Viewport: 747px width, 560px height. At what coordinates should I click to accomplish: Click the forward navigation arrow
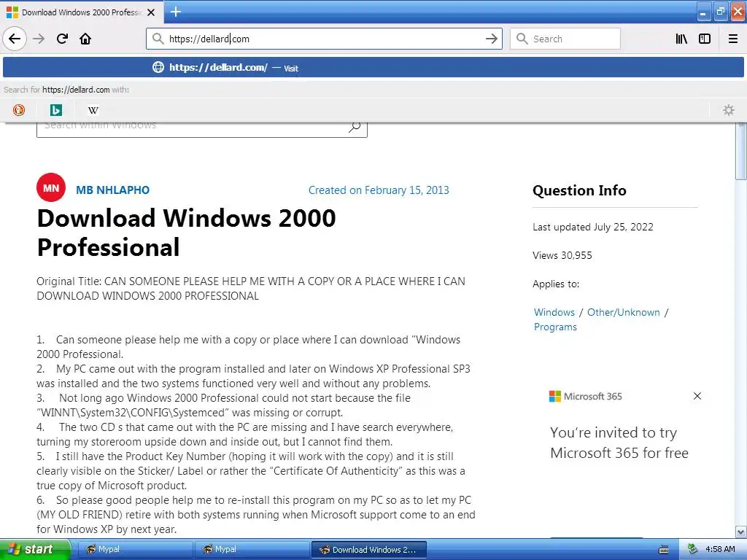coord(39,39)
